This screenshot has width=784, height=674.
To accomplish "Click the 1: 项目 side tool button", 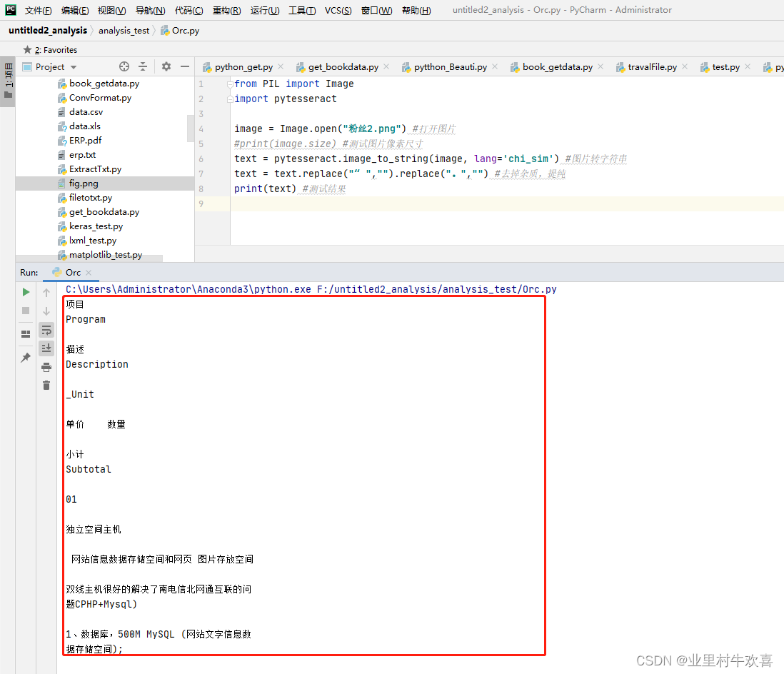I will (8, 81).
